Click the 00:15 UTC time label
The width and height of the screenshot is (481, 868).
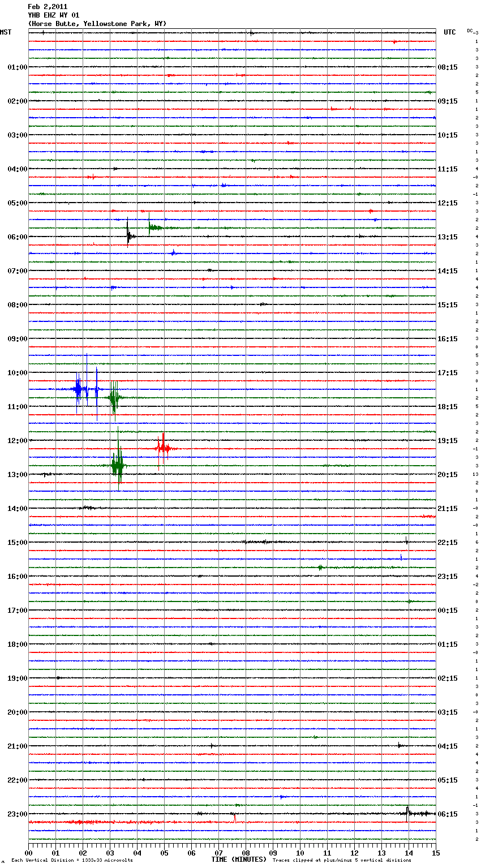click(x=448, y=611)
